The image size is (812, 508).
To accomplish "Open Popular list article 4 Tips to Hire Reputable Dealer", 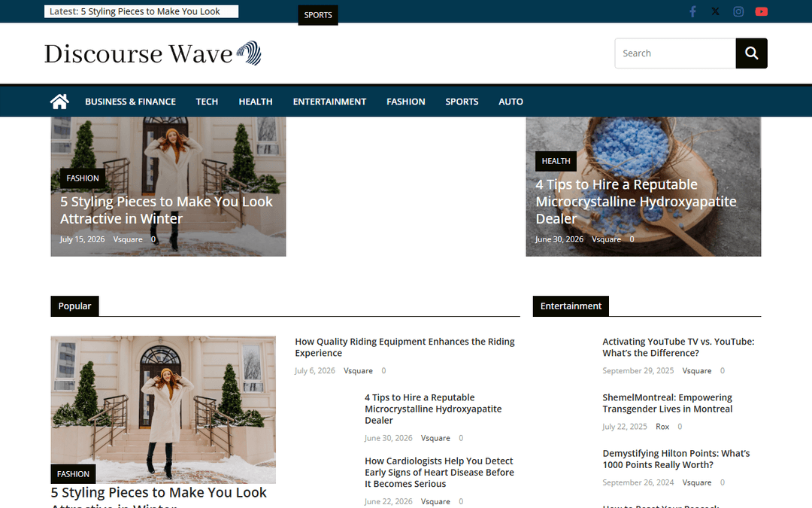I will [x=433, y=409].
